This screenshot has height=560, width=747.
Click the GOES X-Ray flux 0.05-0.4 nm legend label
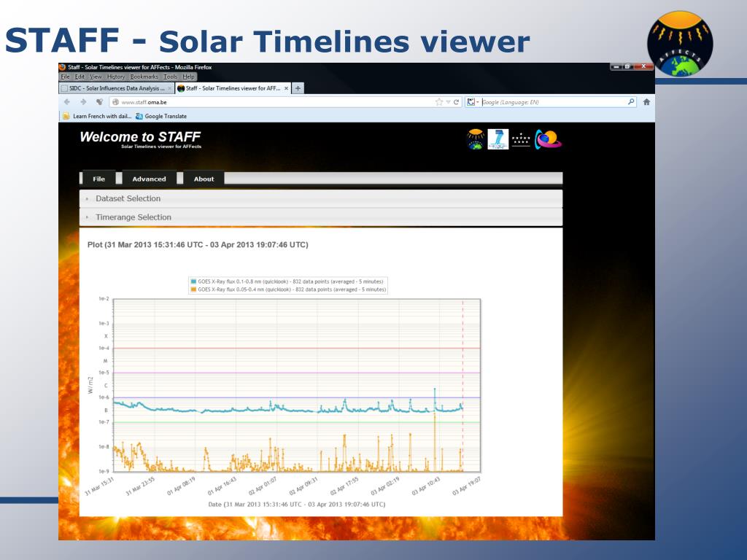click(x=292, y=289)
